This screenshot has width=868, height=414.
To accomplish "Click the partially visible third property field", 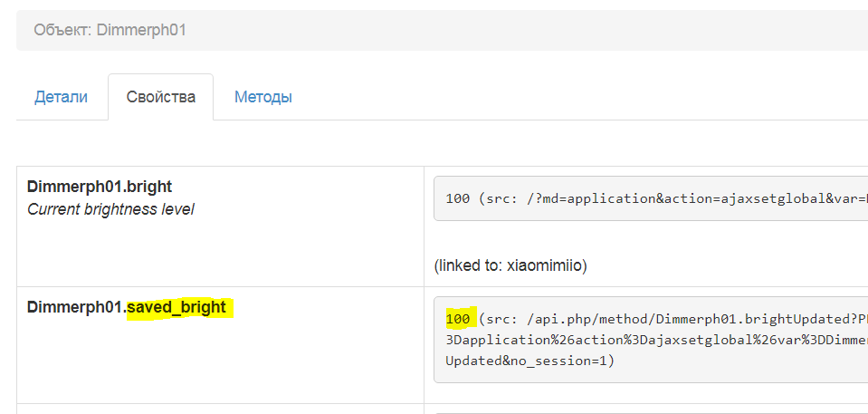I will (650, 411).
